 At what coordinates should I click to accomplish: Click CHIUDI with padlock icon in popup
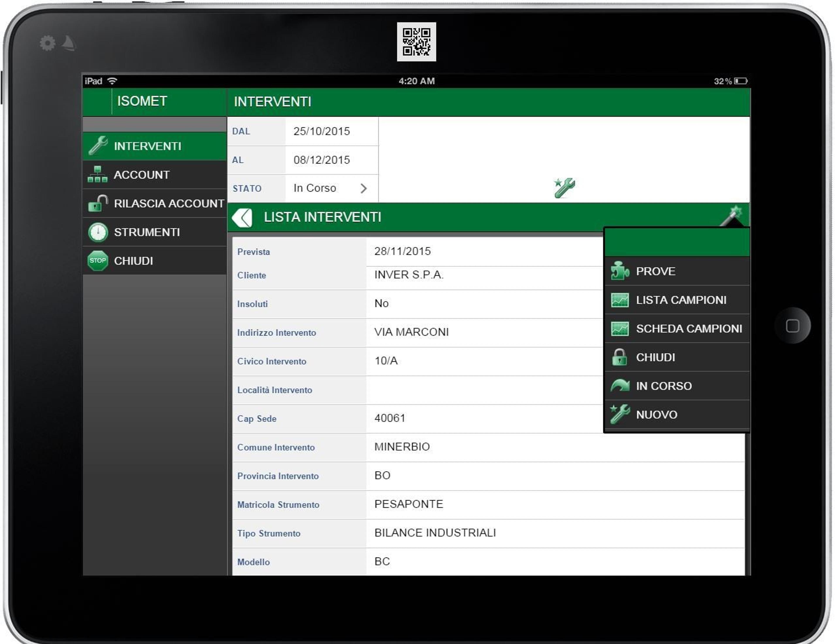[x=677, y=357]
